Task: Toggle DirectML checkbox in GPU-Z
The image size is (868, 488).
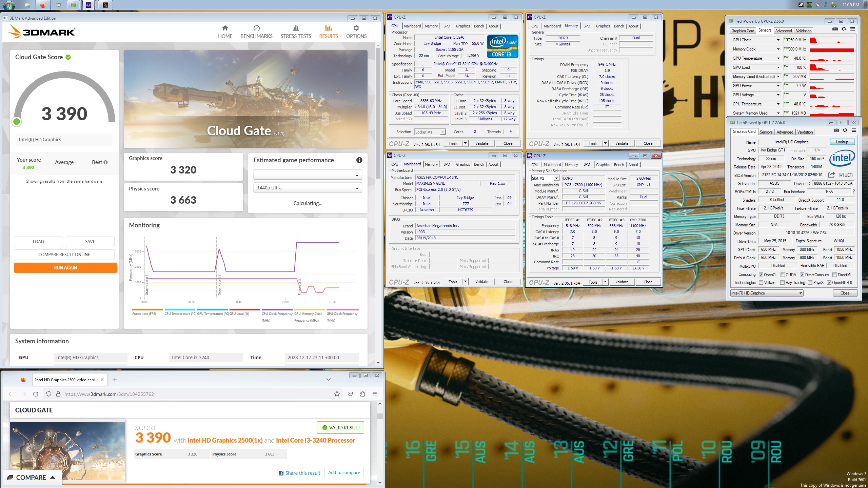Action: point(834,275)
